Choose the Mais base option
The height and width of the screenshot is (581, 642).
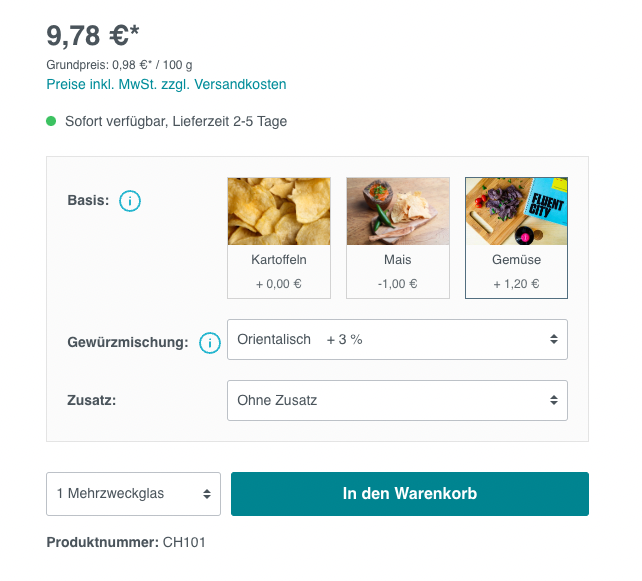tap(397, 260)
